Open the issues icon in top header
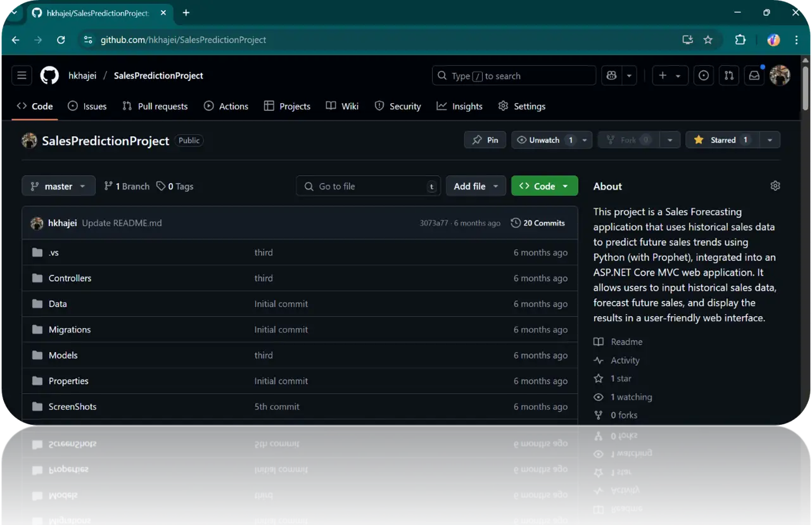The image size is (812, 525). (x=703, y=75)
